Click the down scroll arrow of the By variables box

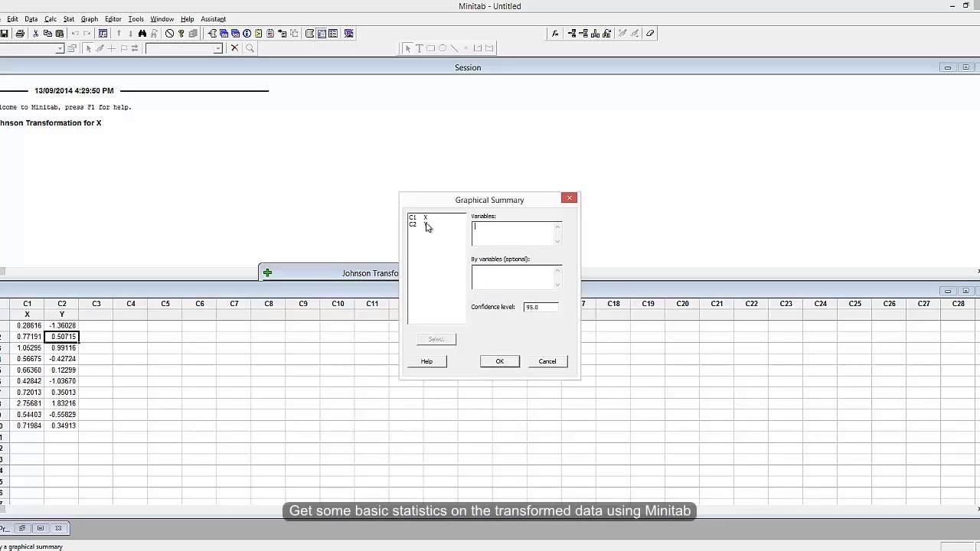pos(557,285)
